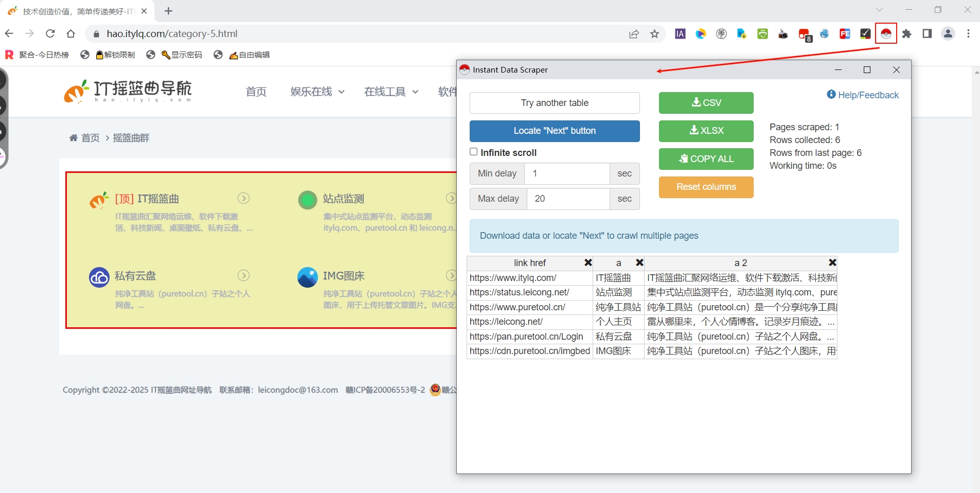Expand the 娱乐在线 navigation dropdown

pos(317,91)
